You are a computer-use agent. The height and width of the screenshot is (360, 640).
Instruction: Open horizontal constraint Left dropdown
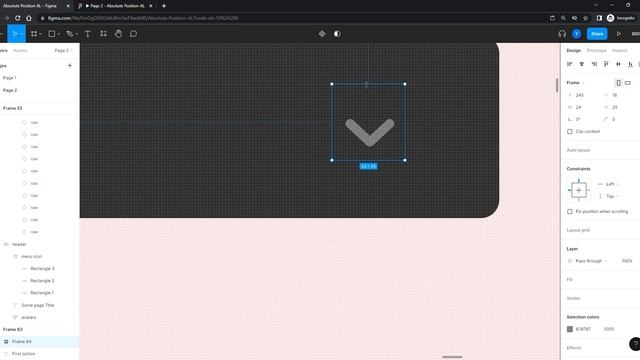612,184
